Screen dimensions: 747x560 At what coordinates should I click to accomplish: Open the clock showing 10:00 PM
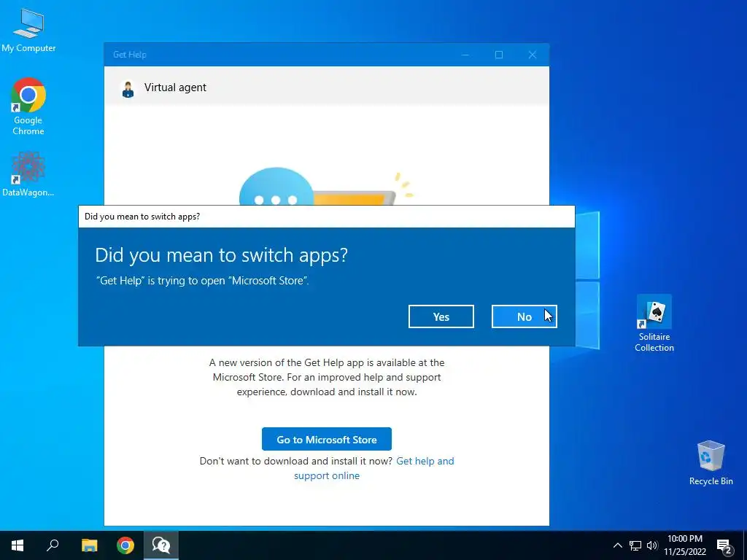(x=685, y=545)
